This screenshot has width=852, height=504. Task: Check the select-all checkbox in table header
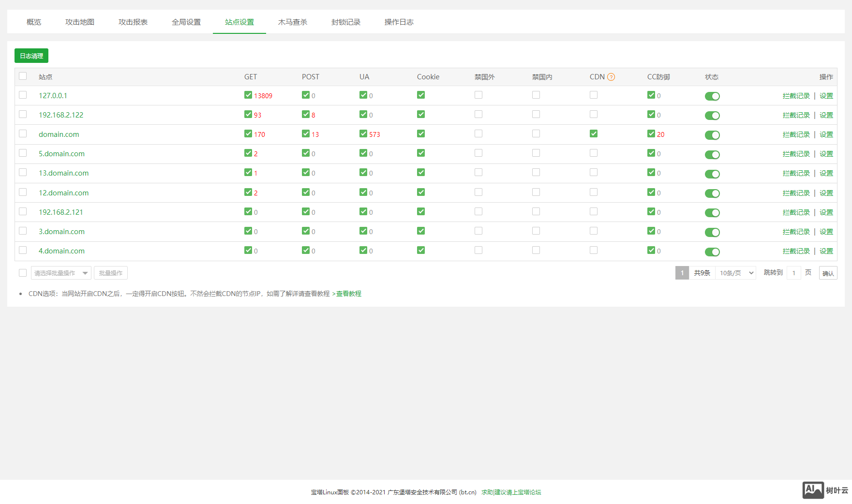click(x=23, y=76)
